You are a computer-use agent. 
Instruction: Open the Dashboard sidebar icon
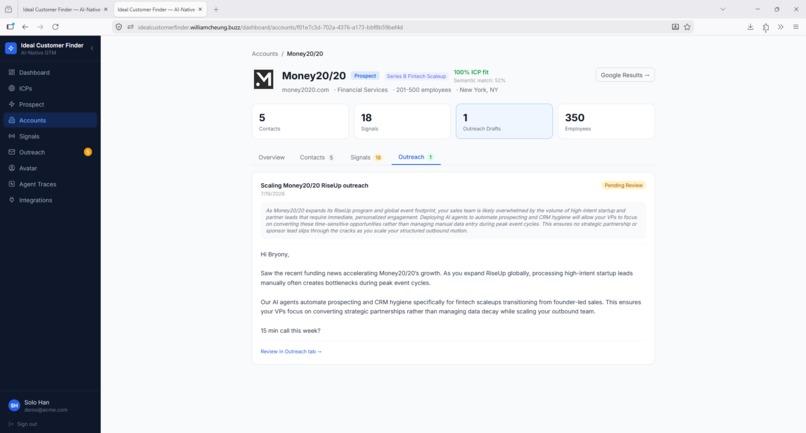[11, 73]
